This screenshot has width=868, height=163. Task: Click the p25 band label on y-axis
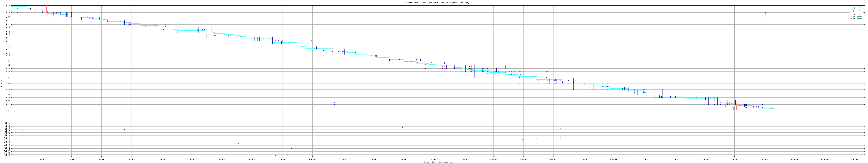click(8, 6)
